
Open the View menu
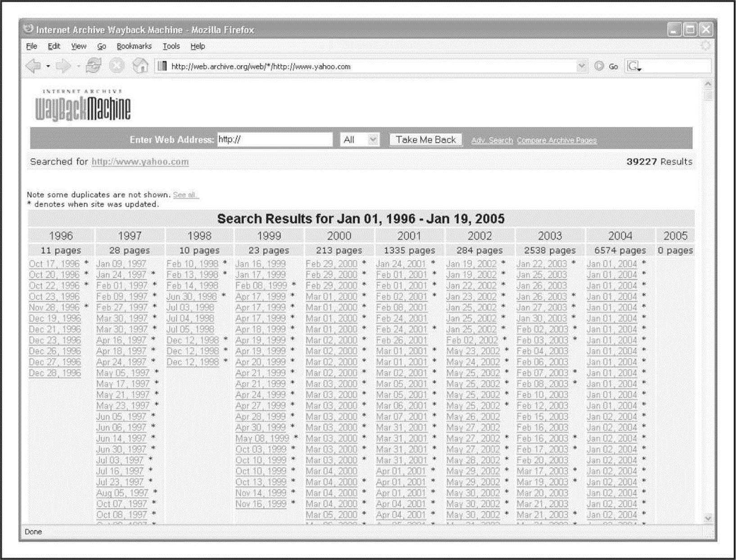tap(79, 46)
